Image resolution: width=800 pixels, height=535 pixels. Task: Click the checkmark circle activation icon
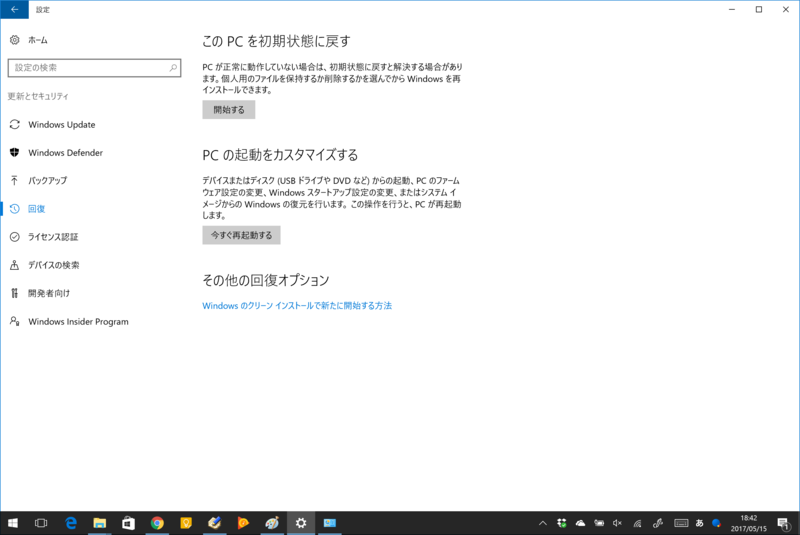point(14,237)
